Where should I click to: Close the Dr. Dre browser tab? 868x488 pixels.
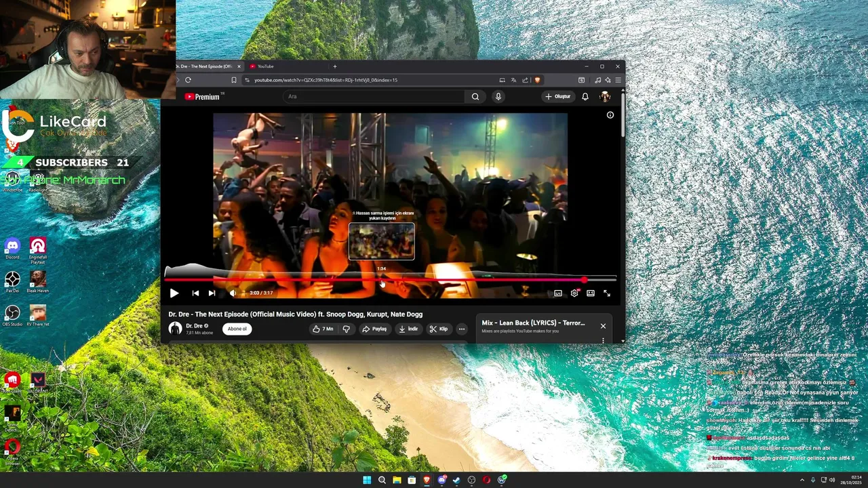pyautogui.click(x=239, y=66)
